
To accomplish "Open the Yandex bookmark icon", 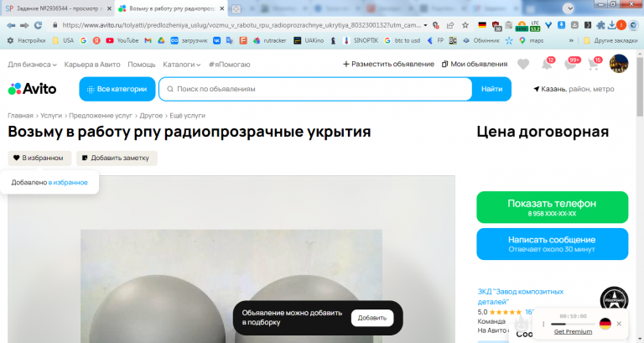I will pyautogui.click(x=96, y=40).
